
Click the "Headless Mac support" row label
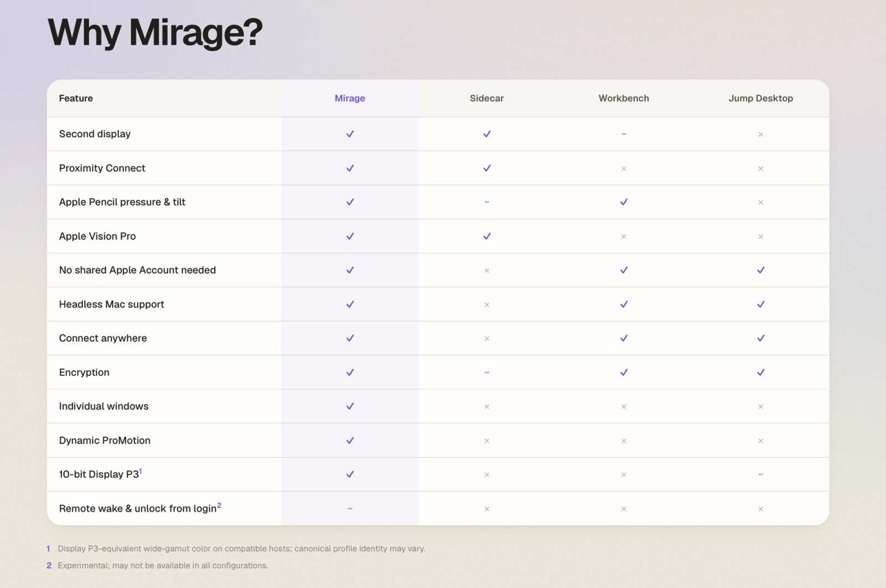[111, 305]
